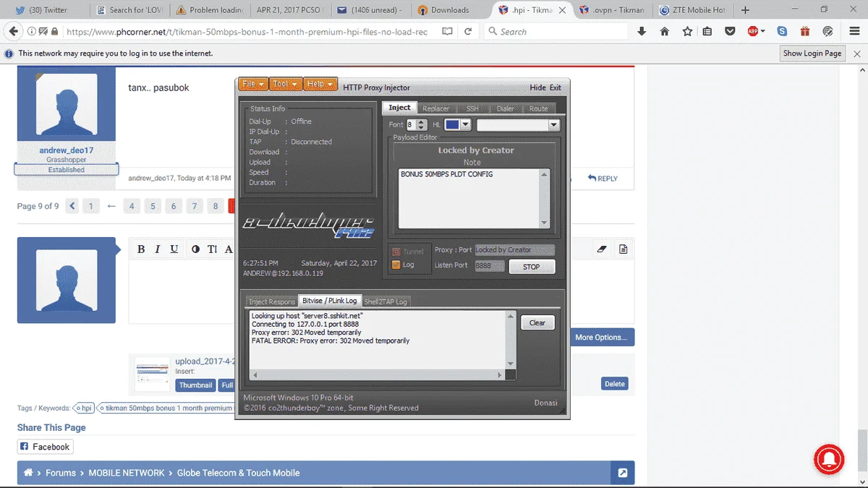Click the andrew_deo17 username link
868x488 pixels.
[x=66, y=150]
